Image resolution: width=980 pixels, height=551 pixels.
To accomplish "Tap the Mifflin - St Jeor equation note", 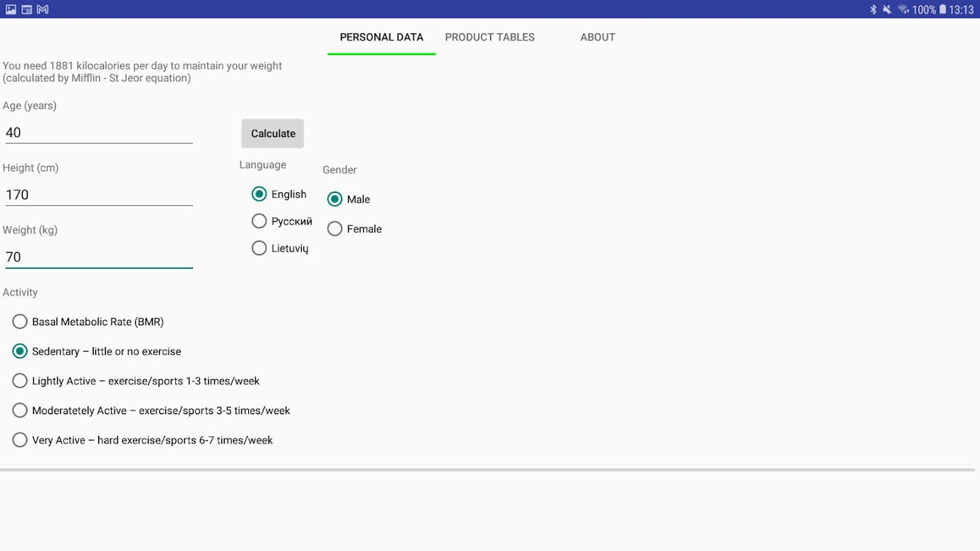I will click(x=96, y=78).
